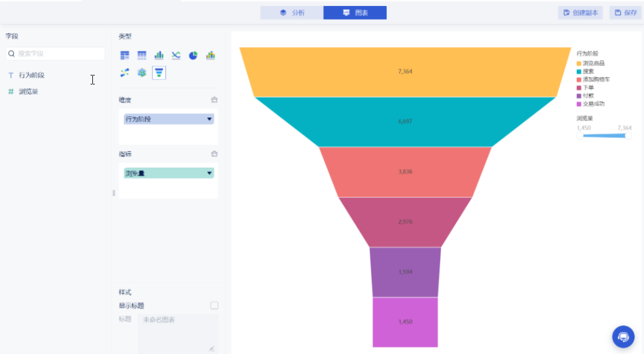Select the bar chart type icon
644x354 pixels.
click(x=159, y=55)
